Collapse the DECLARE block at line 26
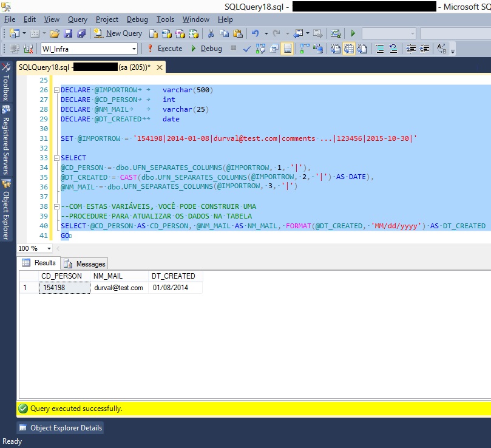 [56, 90]
